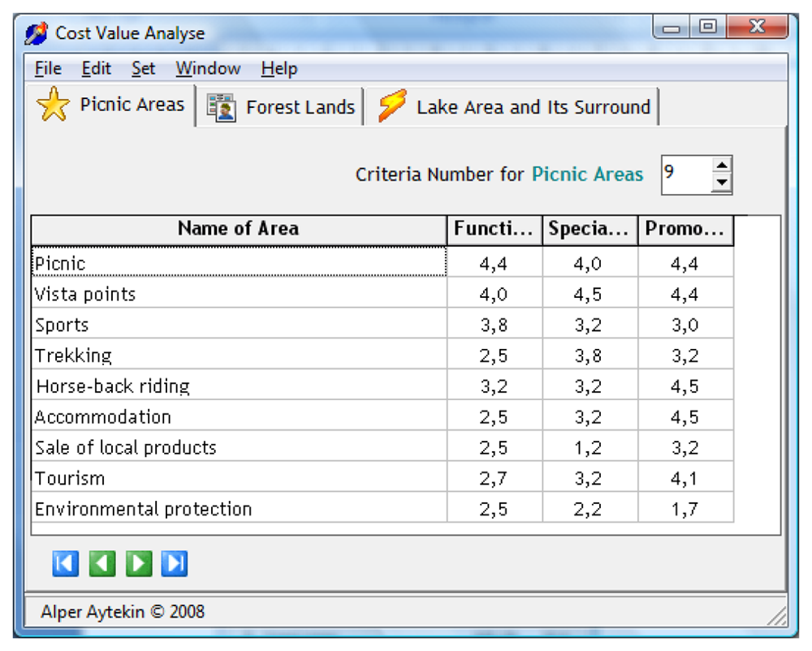Maximize the Cost Value Analyse window
Image resolution: width=812 pixels, height=651 pixels.
[x=707, y=28]
